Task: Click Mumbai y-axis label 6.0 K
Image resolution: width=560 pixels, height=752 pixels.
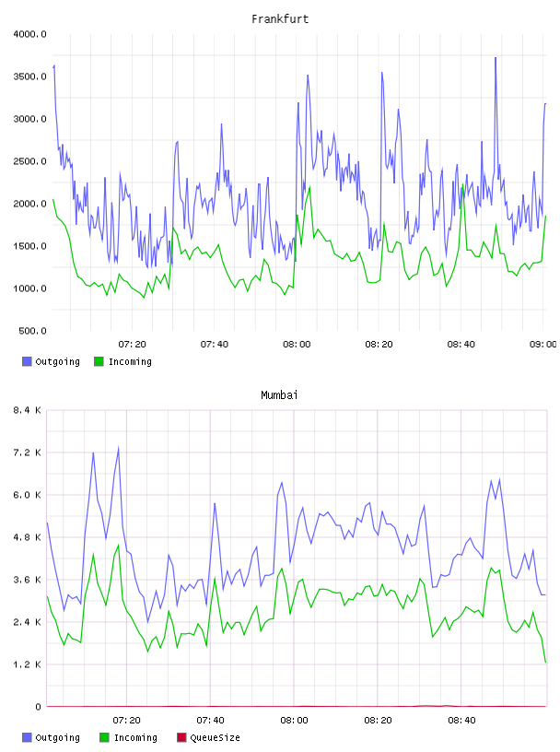Action: tap(28, 495)
